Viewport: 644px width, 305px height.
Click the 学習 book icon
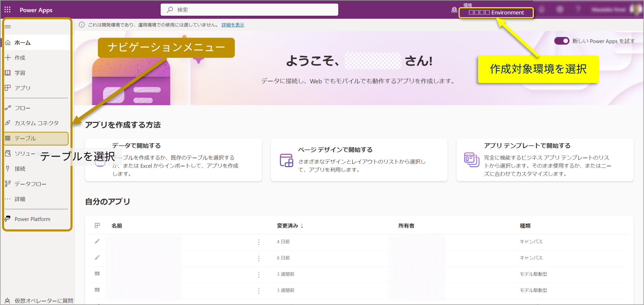click(8, 73)
